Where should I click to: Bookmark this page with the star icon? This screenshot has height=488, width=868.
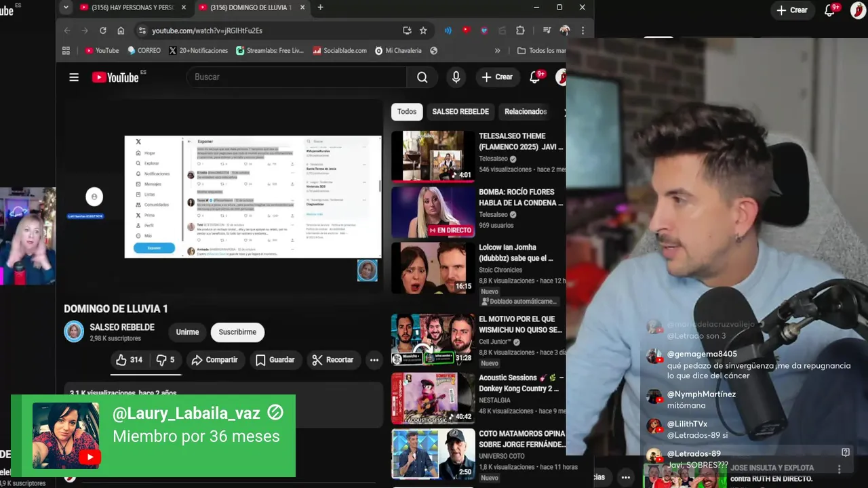pyautogui.click(x=423, y=30)
